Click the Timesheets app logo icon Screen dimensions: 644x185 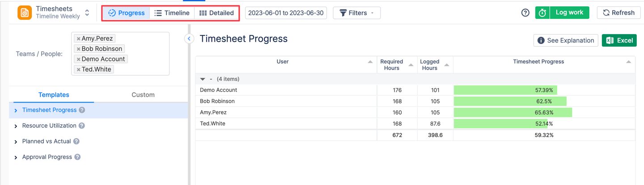click(25, 13)
